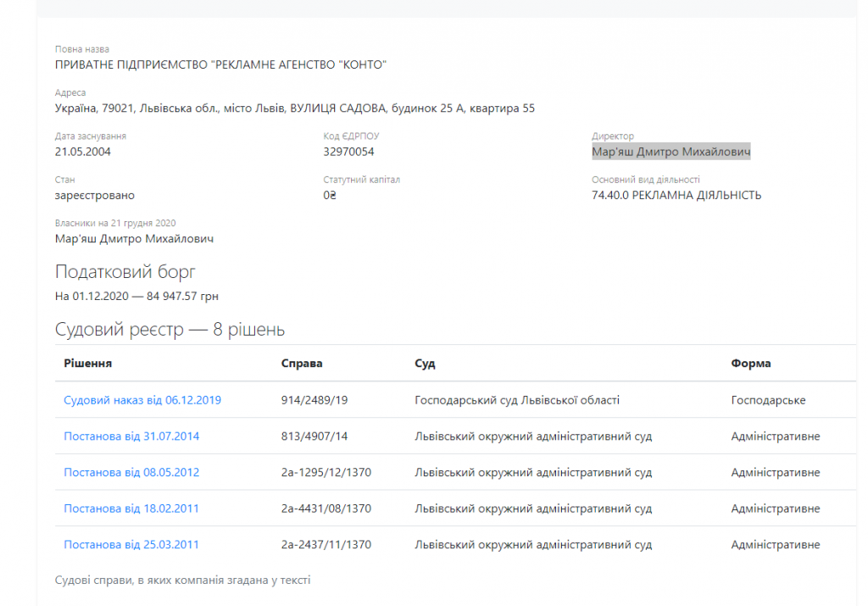Image resolution: width=868 pixels, height=606 pixels.
Task: Click case number 813/4907/14
Action: click(x=314, y=436)
